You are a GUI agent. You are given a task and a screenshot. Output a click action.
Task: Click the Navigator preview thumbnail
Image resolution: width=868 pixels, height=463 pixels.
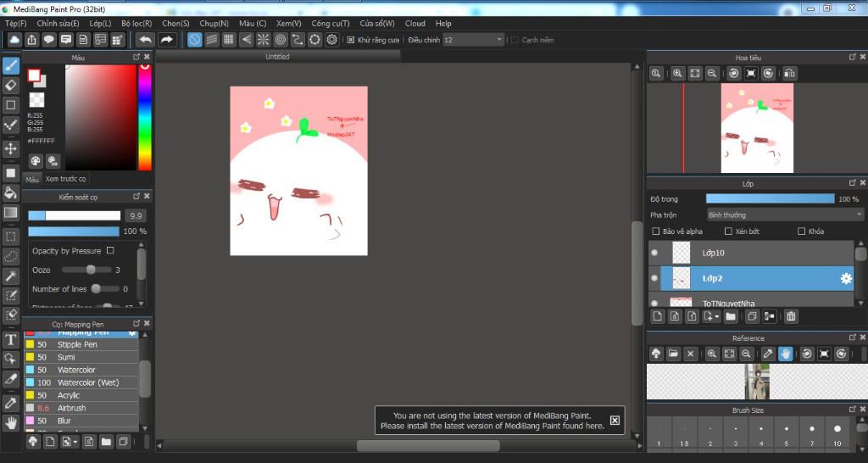pos(757,128)
